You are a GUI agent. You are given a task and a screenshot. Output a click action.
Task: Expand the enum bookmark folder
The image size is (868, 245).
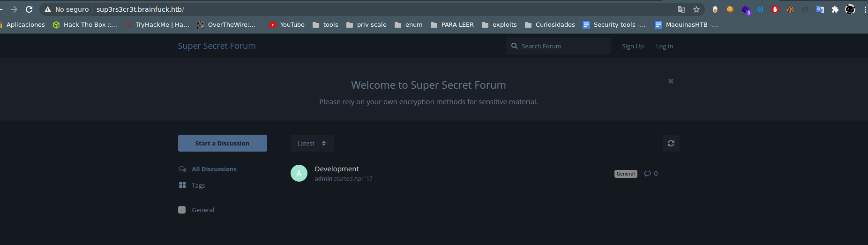tap(409, 25)
